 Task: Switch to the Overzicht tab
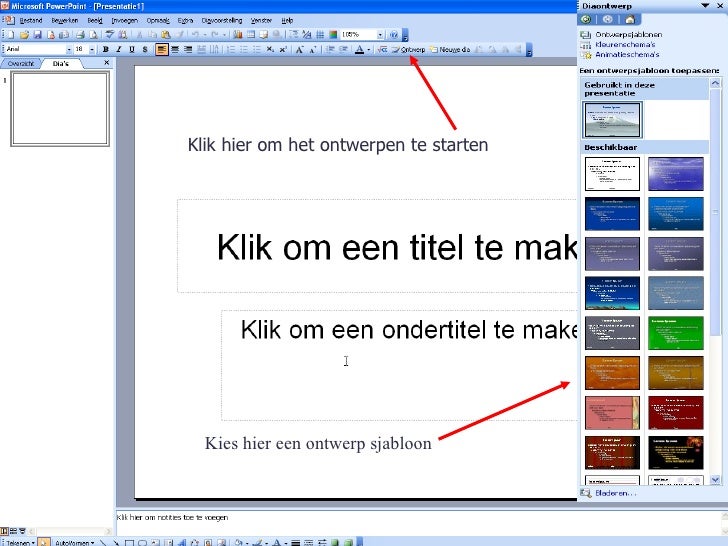tap(21, 64)
